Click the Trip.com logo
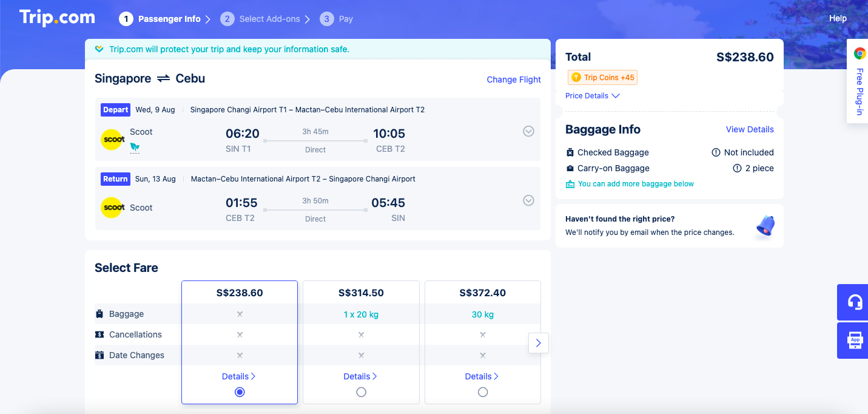The image size is (868, 414). tap(57, 18)
